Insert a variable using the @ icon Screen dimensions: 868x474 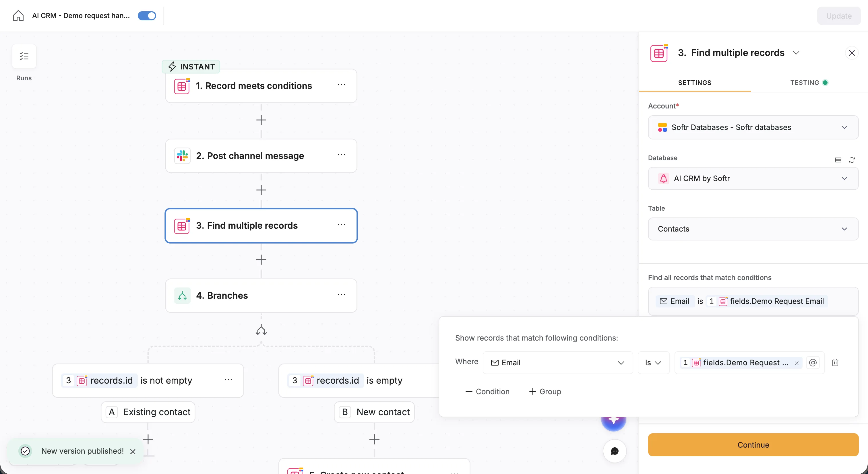pyautogui.click(x=813, y=363)
